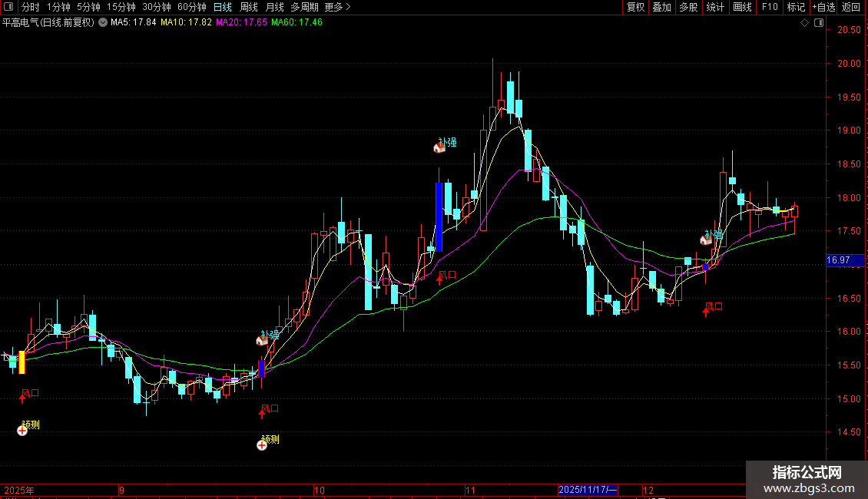Expand the 更多 timeframe options

pos(337,7)
